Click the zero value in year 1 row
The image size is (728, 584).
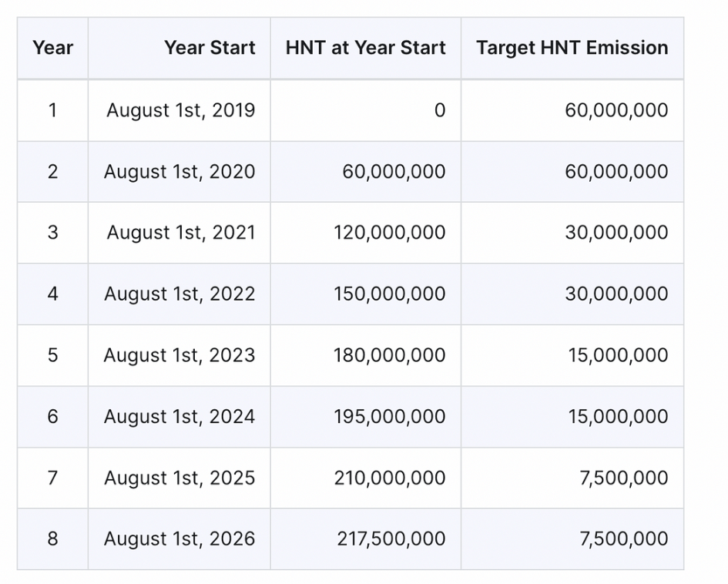click(439, 110)
